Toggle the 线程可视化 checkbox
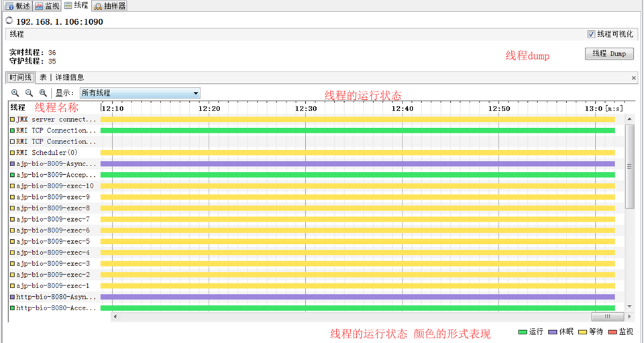Screen dimensions: 644x343 [x=591, y=34]
